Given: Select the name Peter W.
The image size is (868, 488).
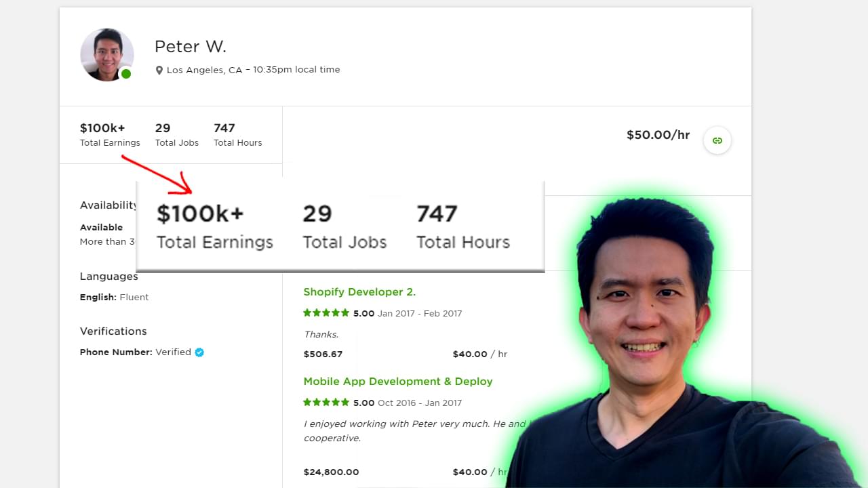Looking at the screenshot, I should pyautogui.click(x=191, y=47).
